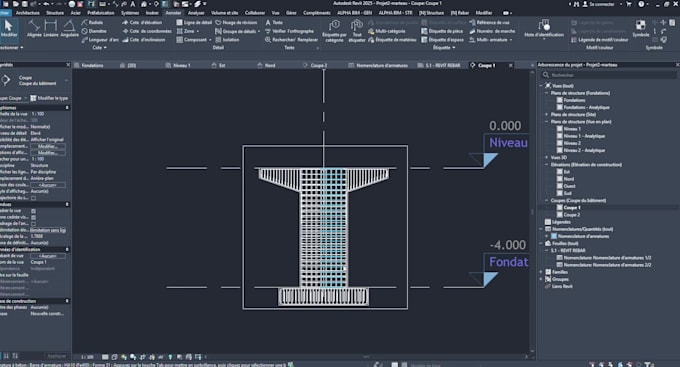Expand the Groupes tree node
680x367 pixels.
541,279
